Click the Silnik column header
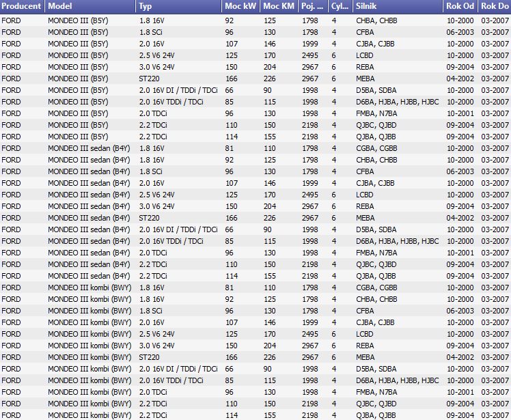The width and height of the screenshot is (511, 420). point(398,6)
